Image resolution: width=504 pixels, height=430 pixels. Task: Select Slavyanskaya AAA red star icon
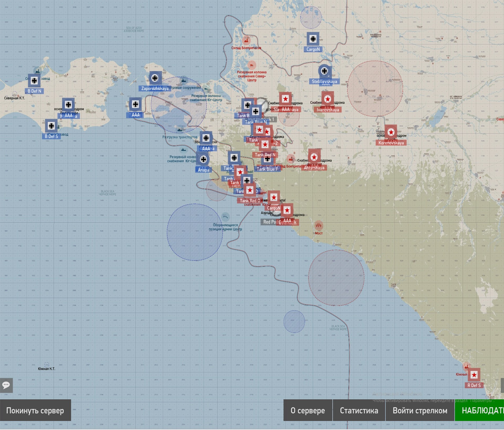285,99
